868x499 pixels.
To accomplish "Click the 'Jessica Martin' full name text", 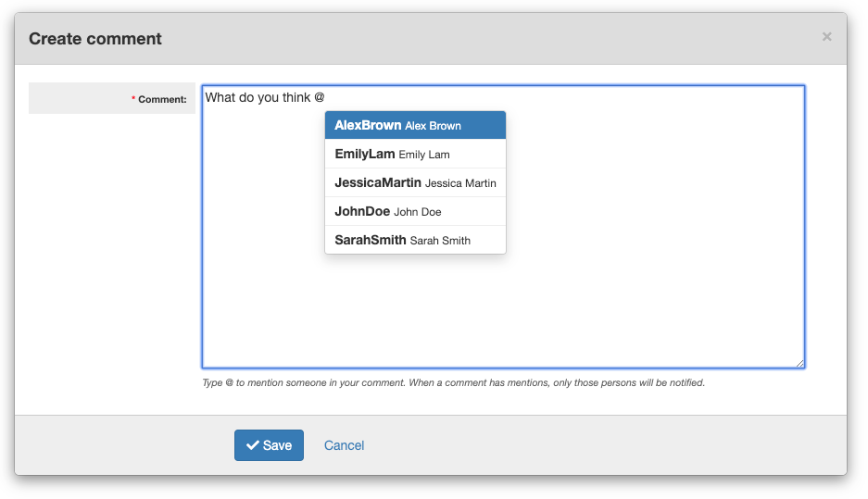I will click(x=460, y=183).
